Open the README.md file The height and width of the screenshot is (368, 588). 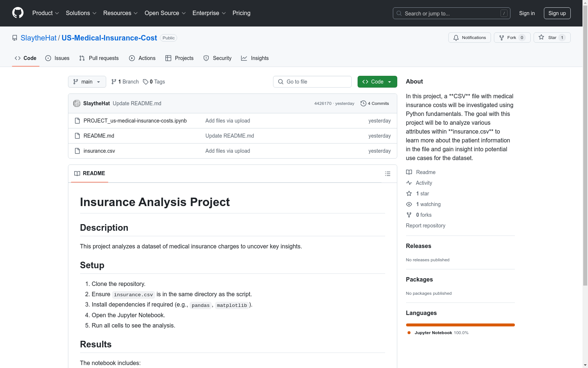pos(99,136)
